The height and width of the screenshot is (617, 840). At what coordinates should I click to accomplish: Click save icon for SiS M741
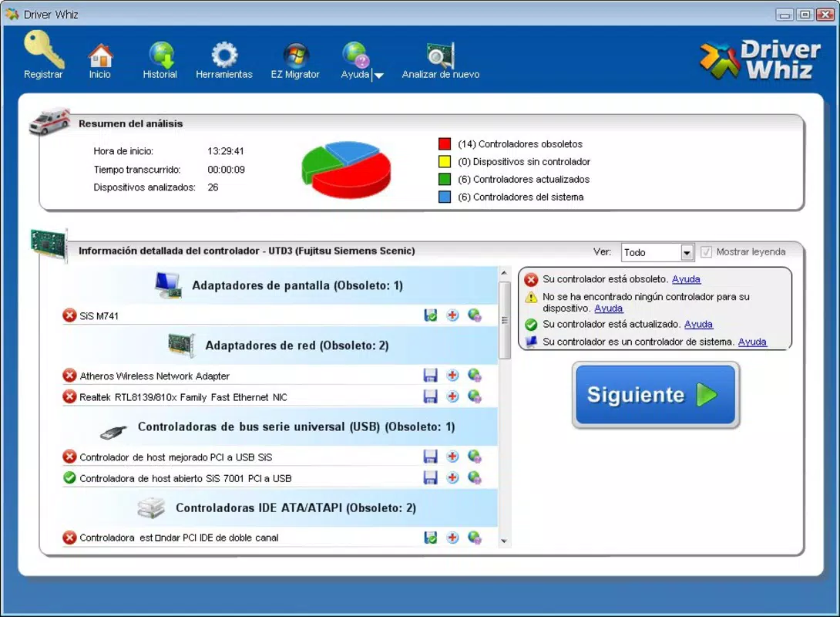430,315
